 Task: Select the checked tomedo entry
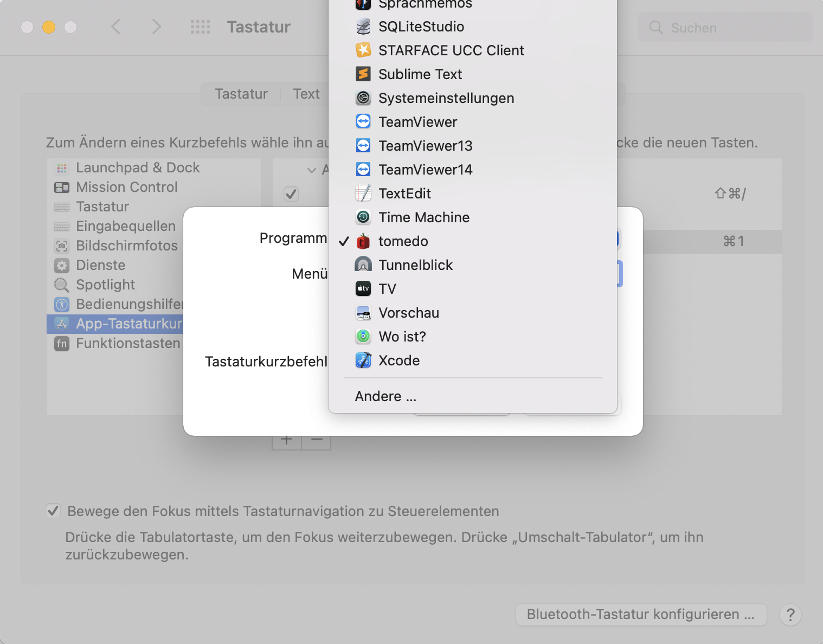pos(472,241)
